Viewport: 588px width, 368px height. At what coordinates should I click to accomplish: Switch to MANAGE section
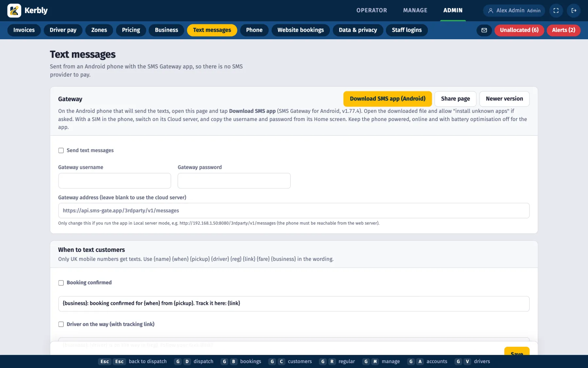415,10
